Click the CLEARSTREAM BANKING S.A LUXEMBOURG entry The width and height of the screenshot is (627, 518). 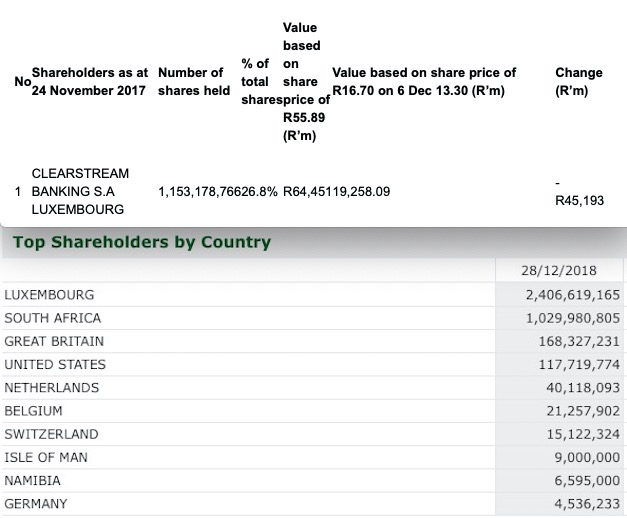pyautogui.click(x=80, y=191)
